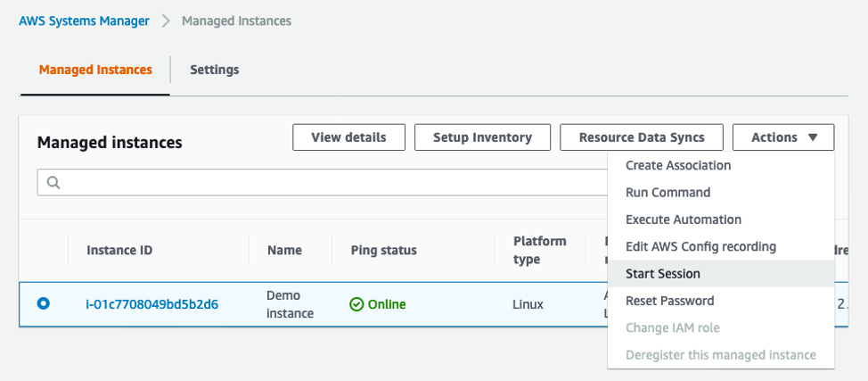Viewport: 868px width, 381px height.
Task: Click the green Online status check icon
Action: click(x=356, y=304)
